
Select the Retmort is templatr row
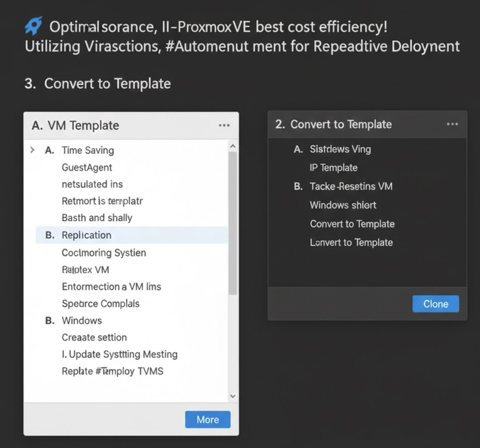(x=102, y=201)
